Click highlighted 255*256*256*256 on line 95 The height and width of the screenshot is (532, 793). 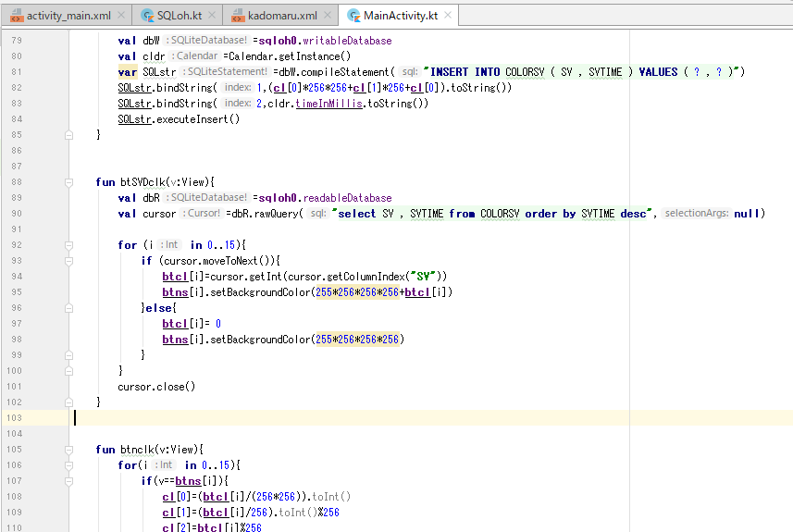click(x=357, y=292)
